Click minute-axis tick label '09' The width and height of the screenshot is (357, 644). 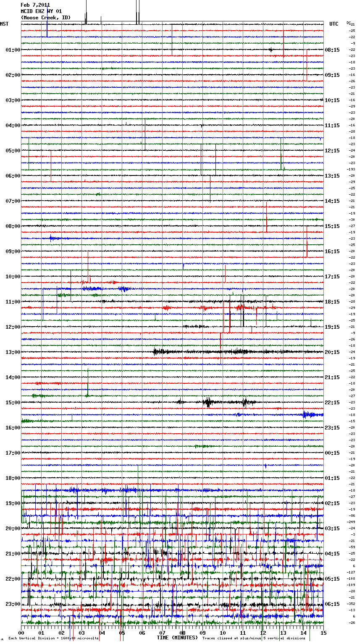[202, 633]
